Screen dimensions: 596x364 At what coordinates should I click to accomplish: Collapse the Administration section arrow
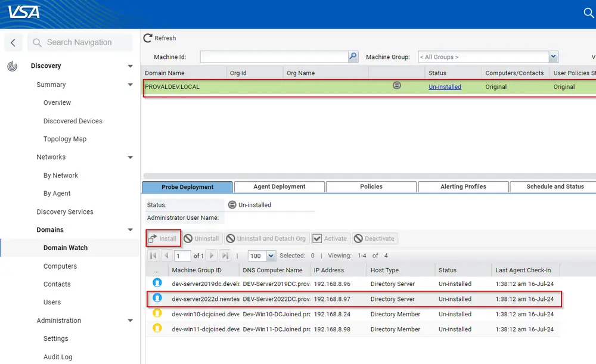(x=131, y=321)
